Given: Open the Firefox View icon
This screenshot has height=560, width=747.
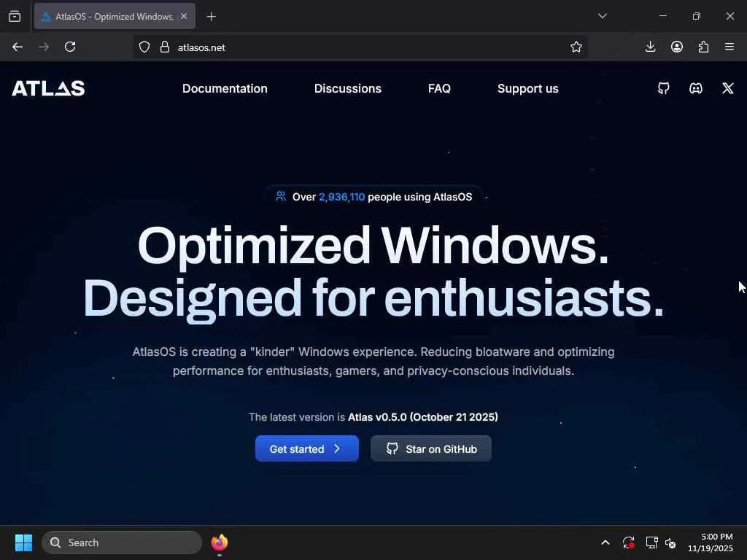Looking at the screenshot, I should pos(15,16).
